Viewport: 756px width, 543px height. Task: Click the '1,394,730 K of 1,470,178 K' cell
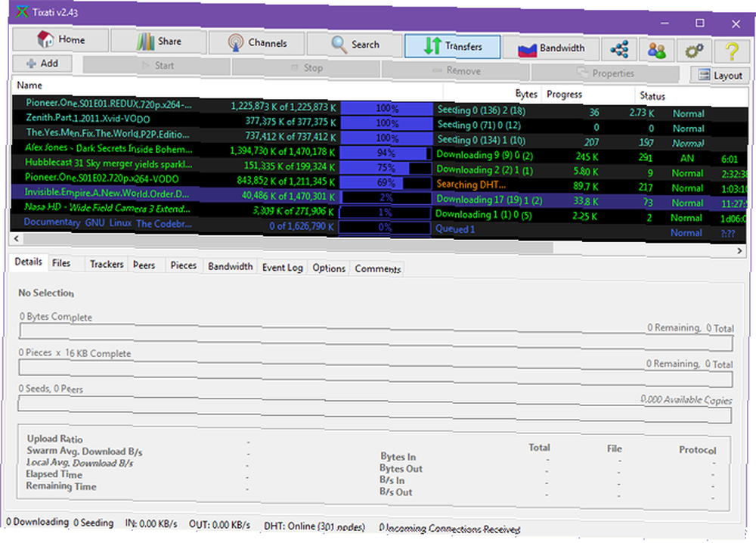[x=282, y=151]
